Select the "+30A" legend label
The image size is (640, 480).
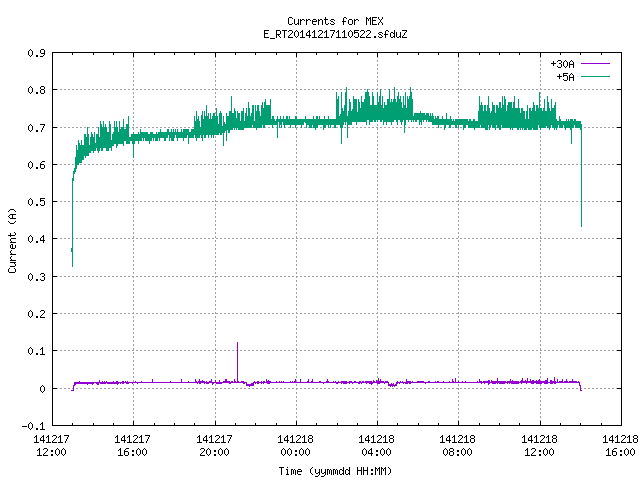[x=562, y=64]
